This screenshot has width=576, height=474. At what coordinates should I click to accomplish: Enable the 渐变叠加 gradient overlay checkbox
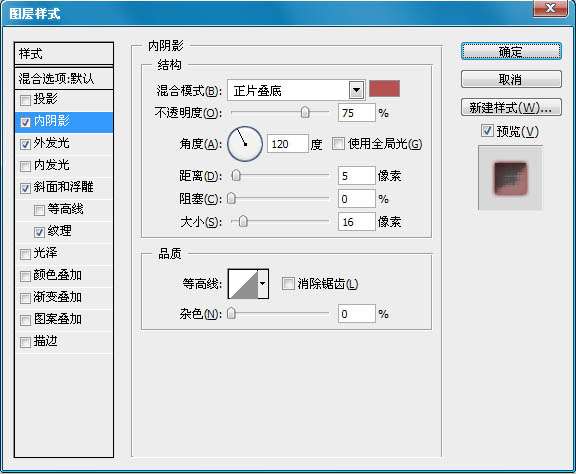pyautogui.click(x=25, y=298)
